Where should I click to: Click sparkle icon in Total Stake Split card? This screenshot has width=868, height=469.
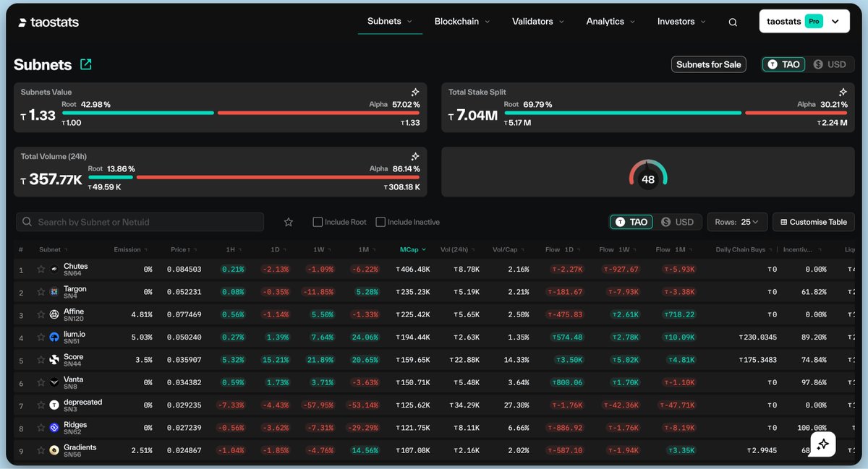(843, 92)
